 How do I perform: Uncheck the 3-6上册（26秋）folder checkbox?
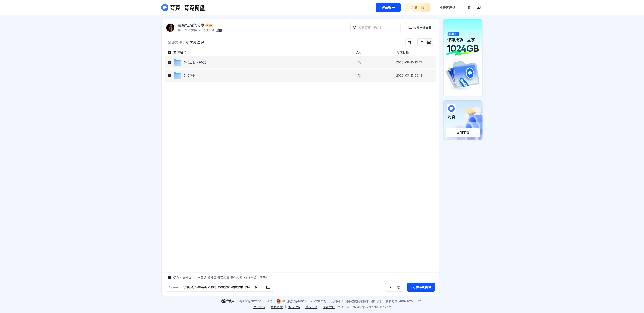170,62
